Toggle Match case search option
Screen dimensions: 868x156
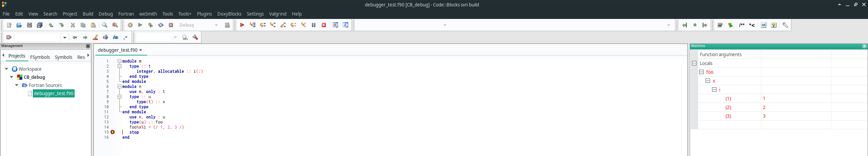116,37
